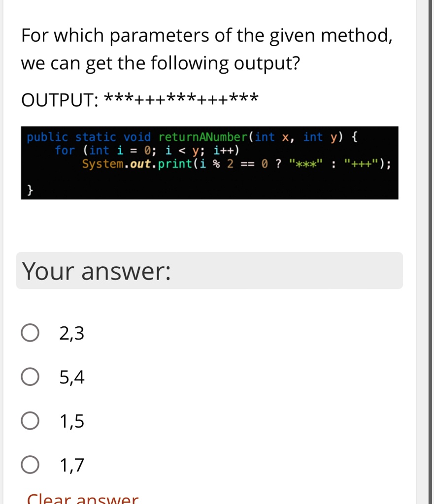The height and width of the screenshot is (504, 434).
Task: Click the code snippet block
Action: 209,162
